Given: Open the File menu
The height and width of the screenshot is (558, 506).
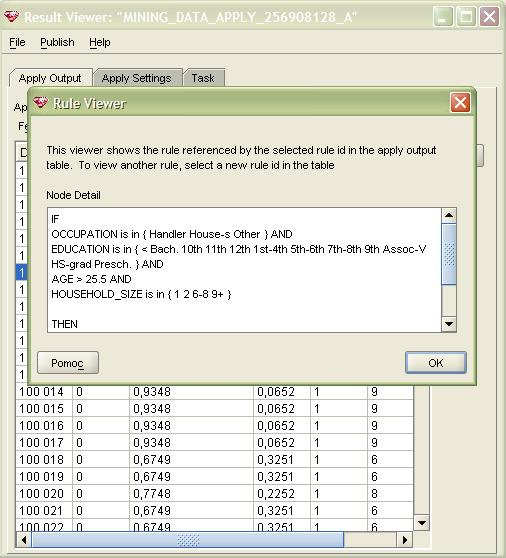Looking at the screenshot, I should [x=17, y=42].
